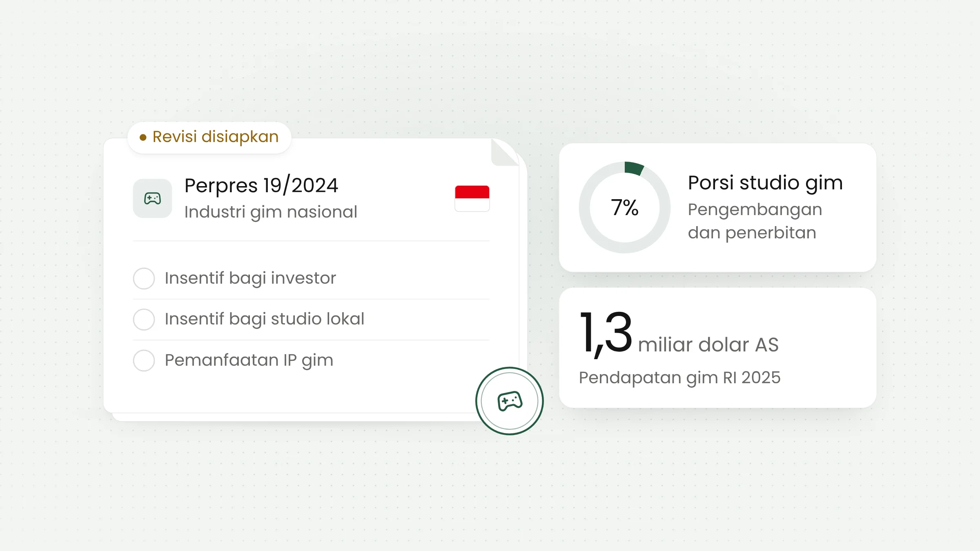
Task: Click the Pemanfaatan IP gim label
Action: 249,360
